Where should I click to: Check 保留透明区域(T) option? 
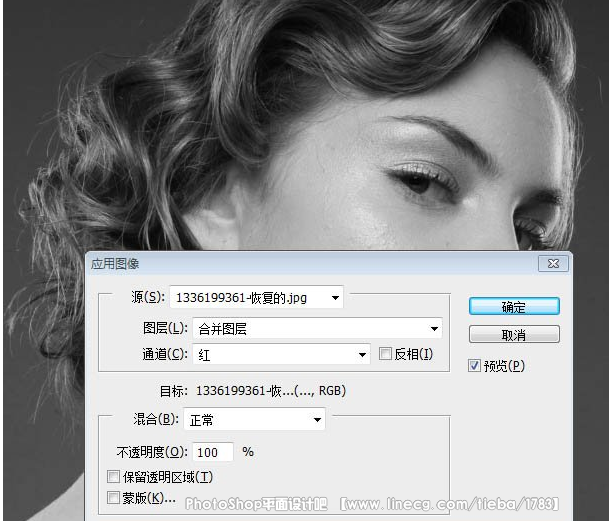click(x=113, y=477)
